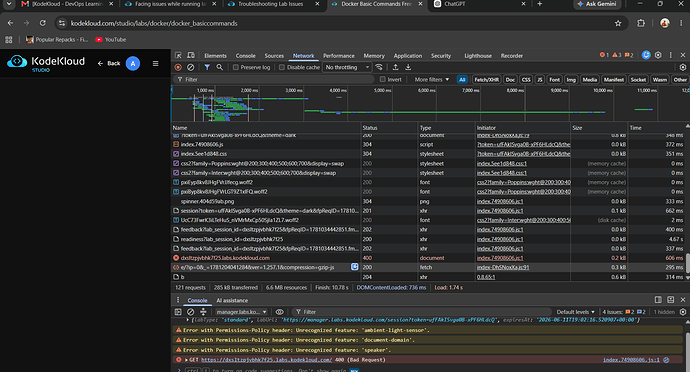
Task: Click Ask Gemini button
Action: pyautogui.click(x=597, y=4)
